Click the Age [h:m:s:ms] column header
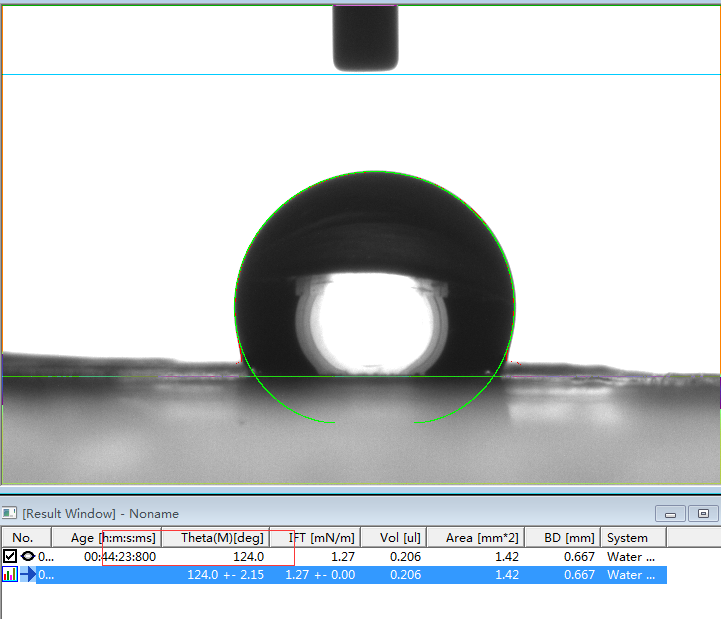The height and width of the screenshot is (619, 721). click(113, 538)
